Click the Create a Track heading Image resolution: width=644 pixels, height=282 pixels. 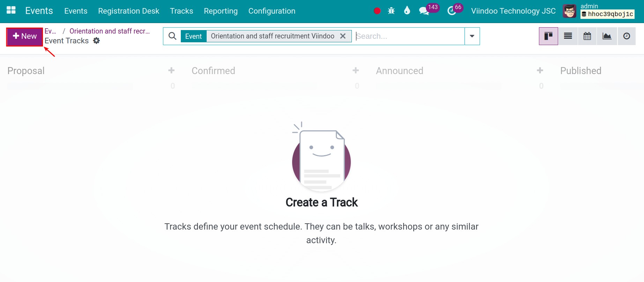(321, 202)
